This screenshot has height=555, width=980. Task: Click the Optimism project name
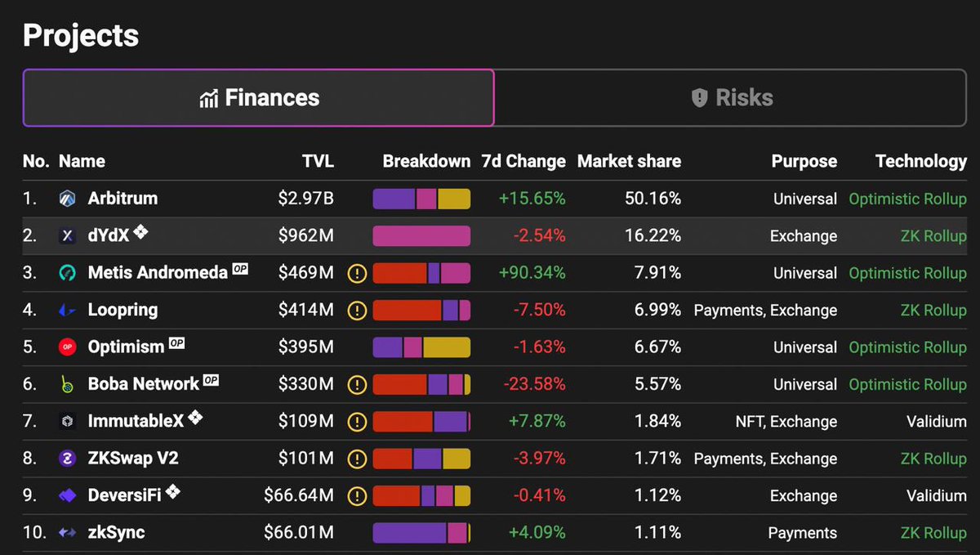pyautogui.click(x=126, y=347)
